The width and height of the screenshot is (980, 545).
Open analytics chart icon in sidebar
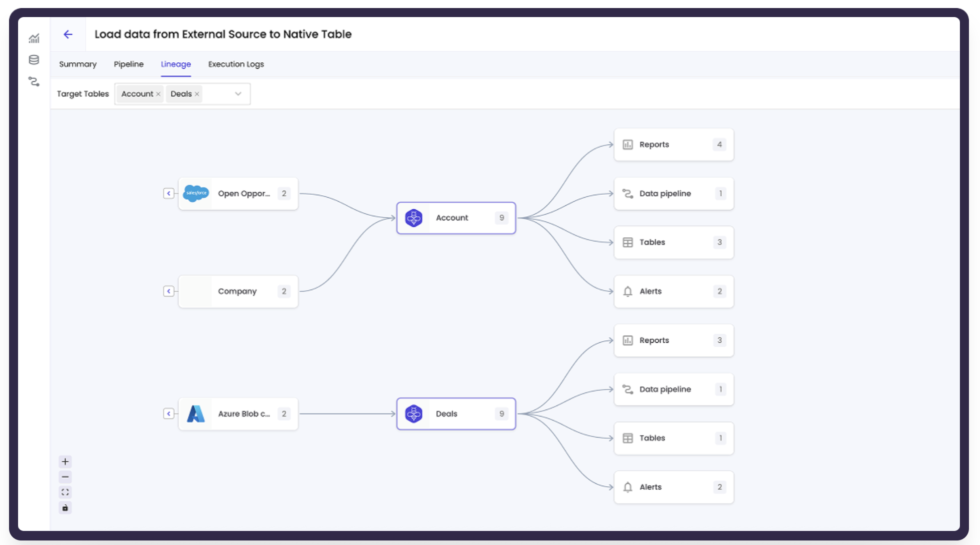coord(34,38)
